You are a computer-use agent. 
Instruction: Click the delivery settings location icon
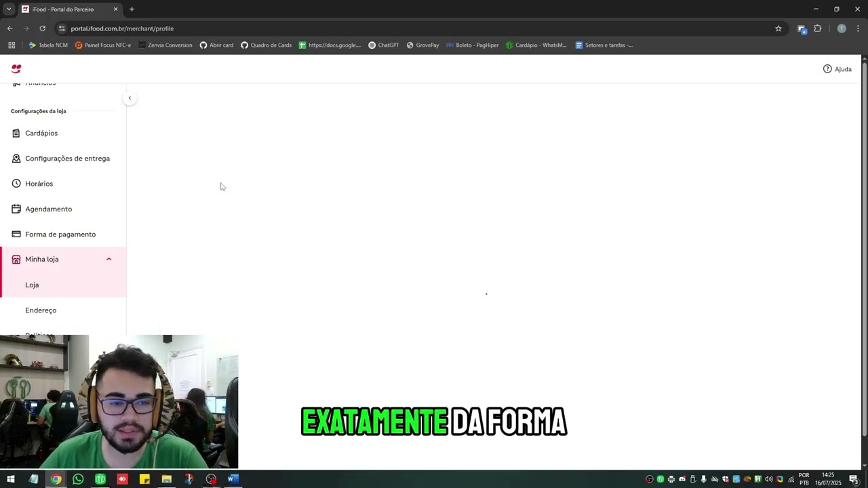coord(16,159)
